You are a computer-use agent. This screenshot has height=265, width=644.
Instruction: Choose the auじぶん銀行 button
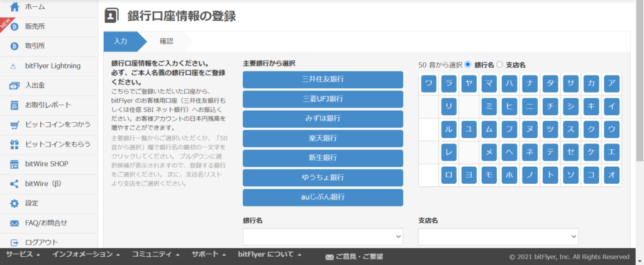[x=323, y=198]
